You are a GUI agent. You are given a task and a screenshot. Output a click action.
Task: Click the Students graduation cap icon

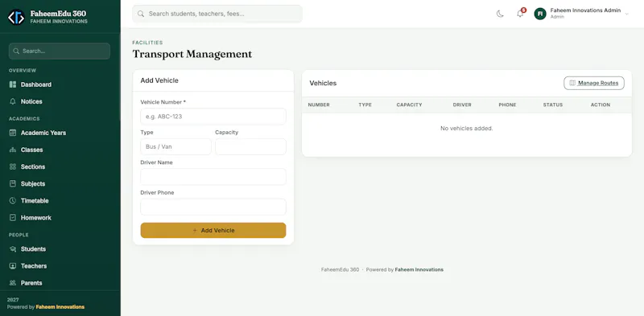[x=13, y=249]
